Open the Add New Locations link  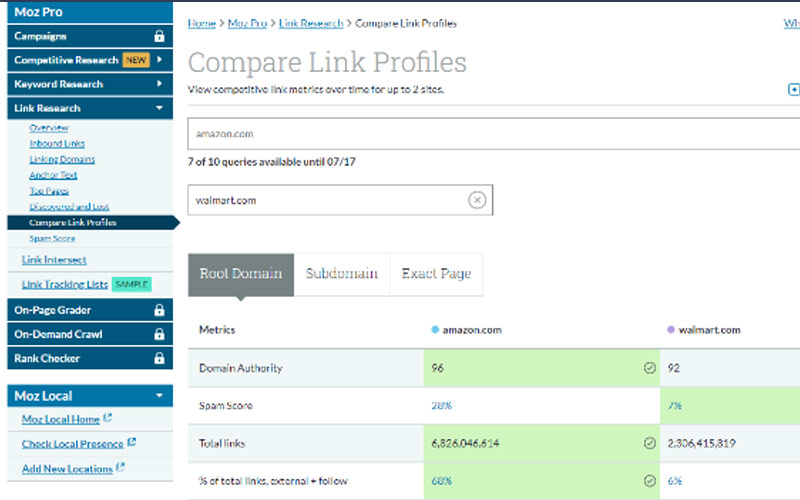coord(67,468)
